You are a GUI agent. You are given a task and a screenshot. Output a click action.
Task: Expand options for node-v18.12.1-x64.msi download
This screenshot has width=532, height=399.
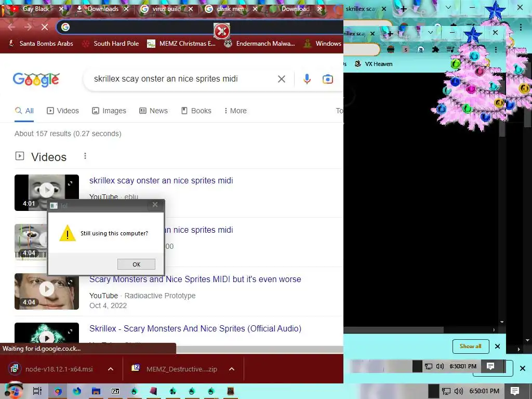point(111,369)
